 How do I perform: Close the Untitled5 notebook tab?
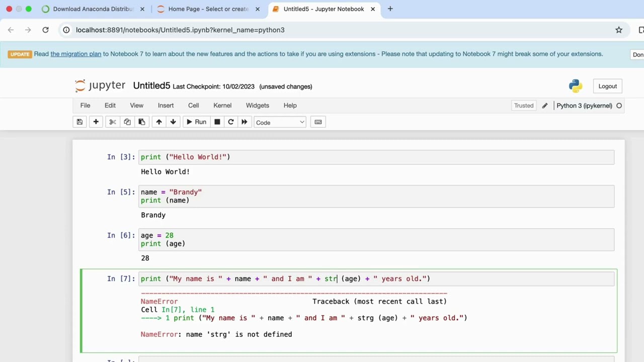[373, 9]
